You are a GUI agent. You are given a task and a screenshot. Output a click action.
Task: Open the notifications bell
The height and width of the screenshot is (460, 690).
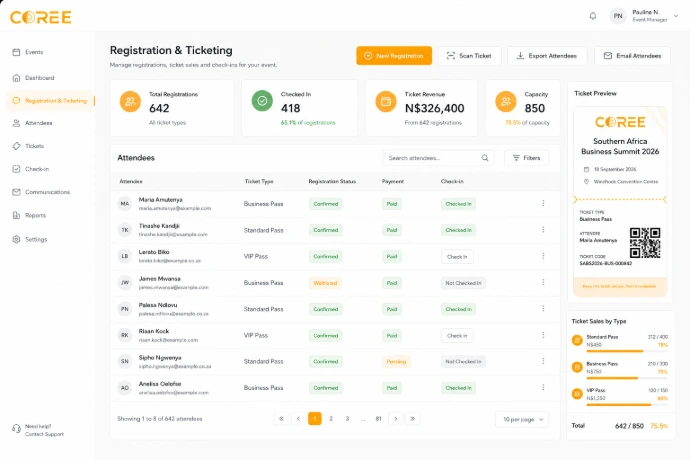click(x=593, y=16)
